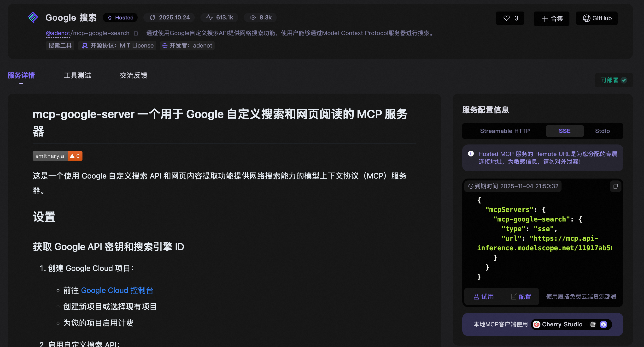Click the heart like icon
Image resolution: width=644 pixels, height=347 pixels.
(x=507, y=18)
